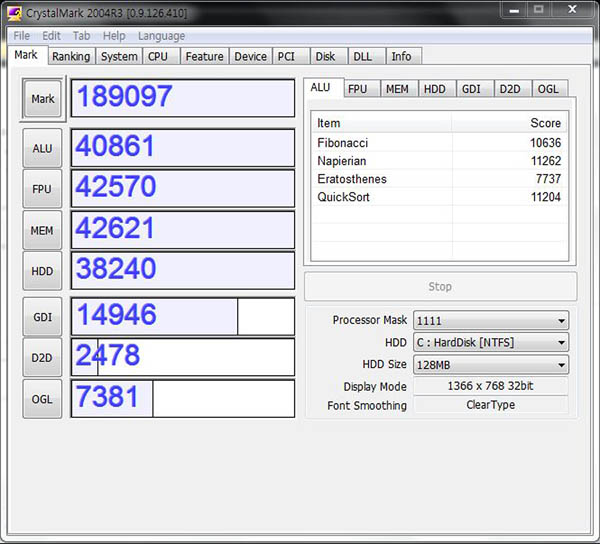Show MEM results tab in details panel
The width and height of the screenshot is (600, 544).
click(x=397, y=89)
